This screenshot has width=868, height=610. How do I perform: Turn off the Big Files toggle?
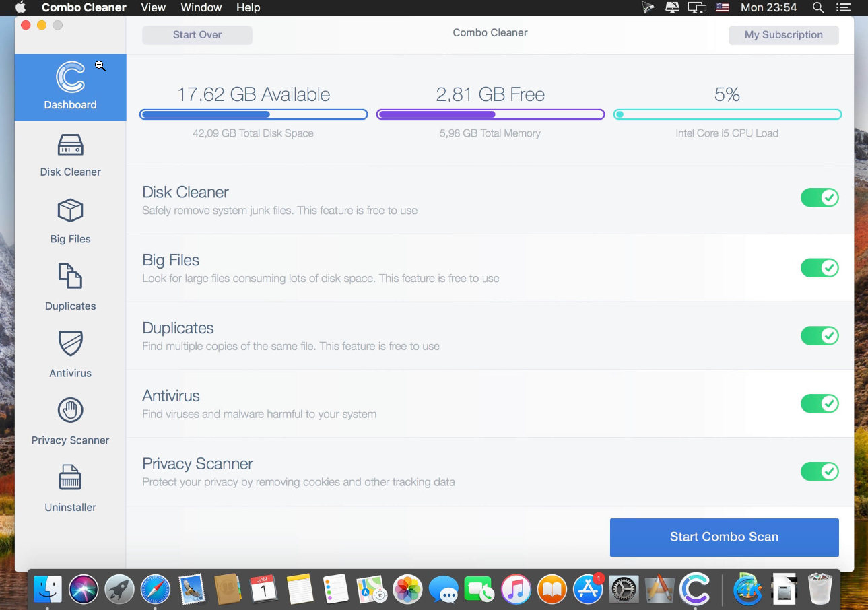coord(820,268)
